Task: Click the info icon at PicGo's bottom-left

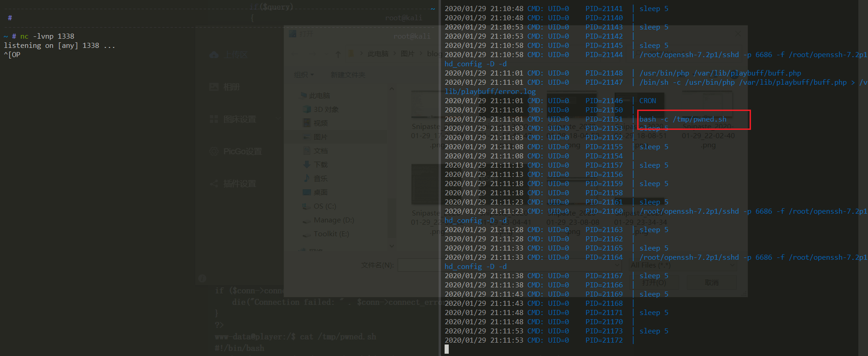Action: tap(202, 278)
